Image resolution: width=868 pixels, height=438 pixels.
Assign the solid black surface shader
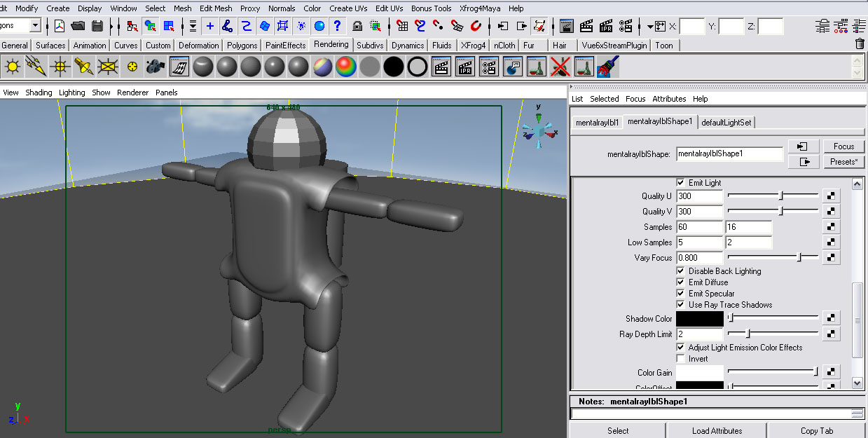point(394,67)
